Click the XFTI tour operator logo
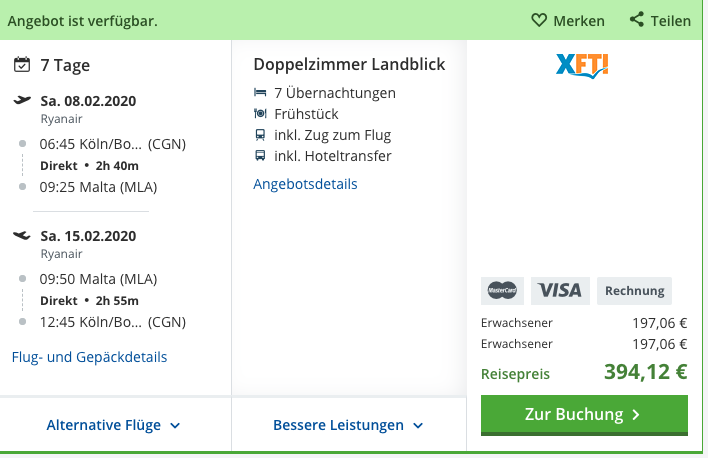Viewport: 708px width, 458px height. click(x=582, y=66)
